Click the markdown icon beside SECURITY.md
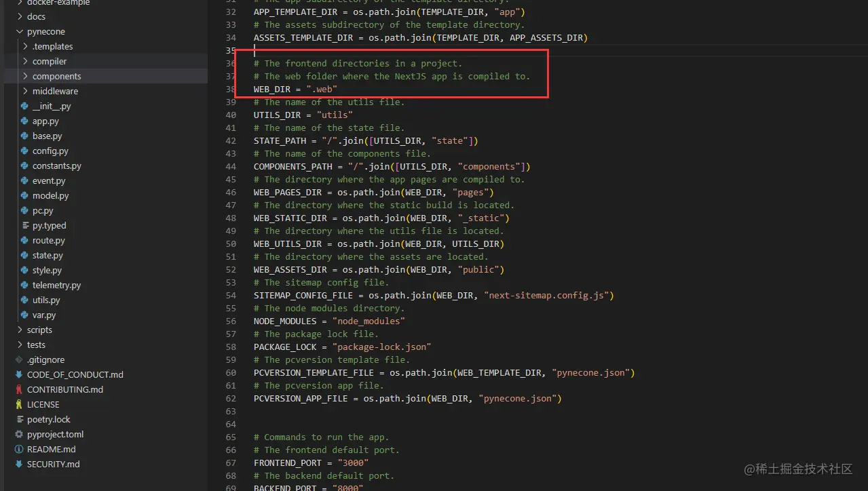The width and height of the screenshot is (868, 491). click(x=19, y=465)
